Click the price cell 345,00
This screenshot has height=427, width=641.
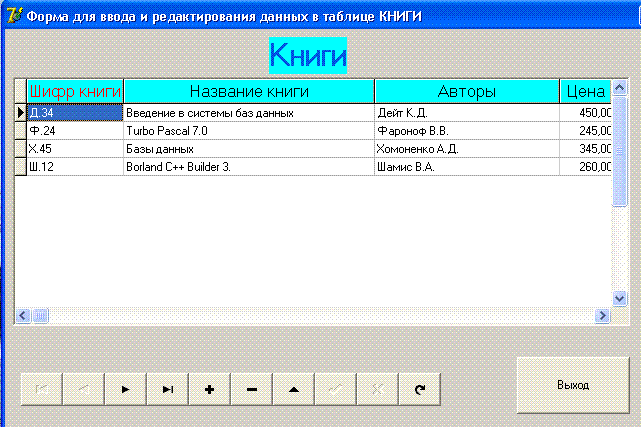pyautogui.click(x=585, y=149)
